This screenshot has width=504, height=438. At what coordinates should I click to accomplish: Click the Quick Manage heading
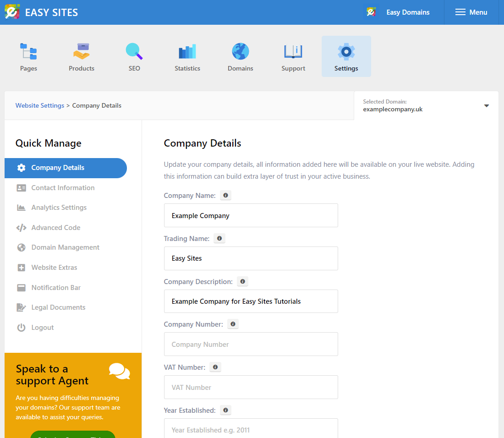(x=49, y=143)
